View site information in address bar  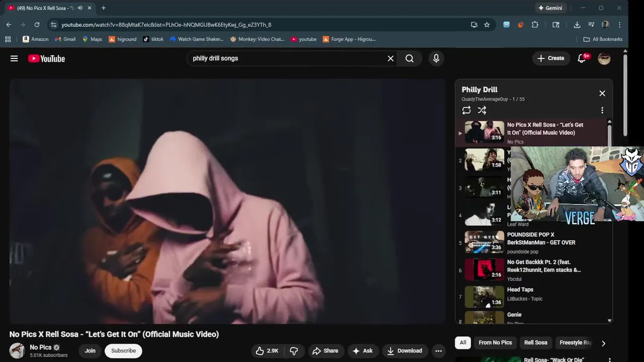54,24
